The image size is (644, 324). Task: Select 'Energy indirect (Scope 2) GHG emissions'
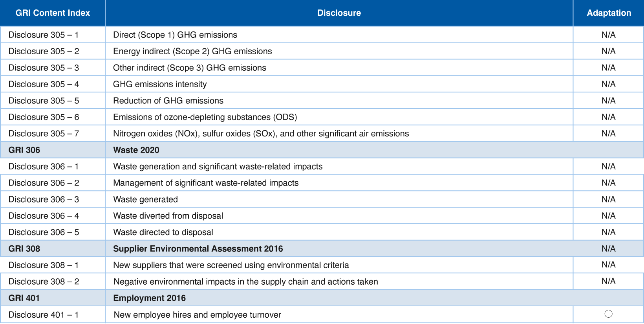[x=192, y=52]
